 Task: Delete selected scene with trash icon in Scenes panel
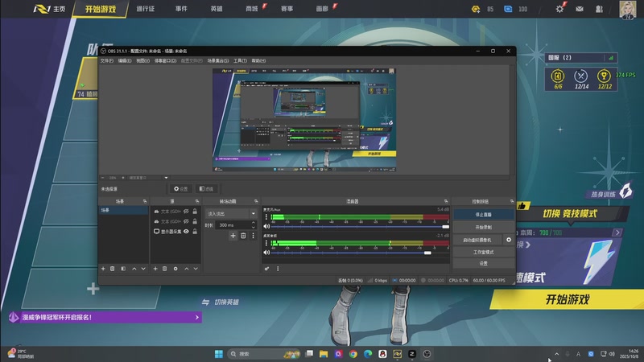(112, 269)
